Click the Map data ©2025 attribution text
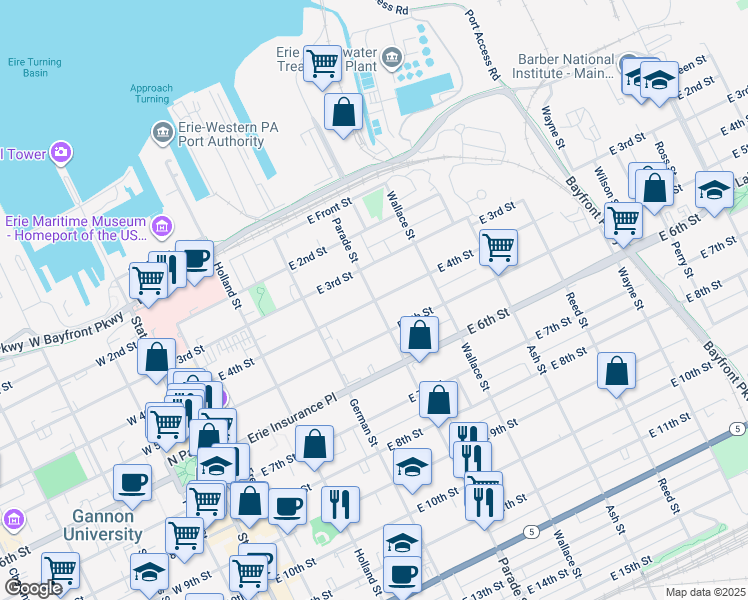The image size is (748, 600). [704, 592]
